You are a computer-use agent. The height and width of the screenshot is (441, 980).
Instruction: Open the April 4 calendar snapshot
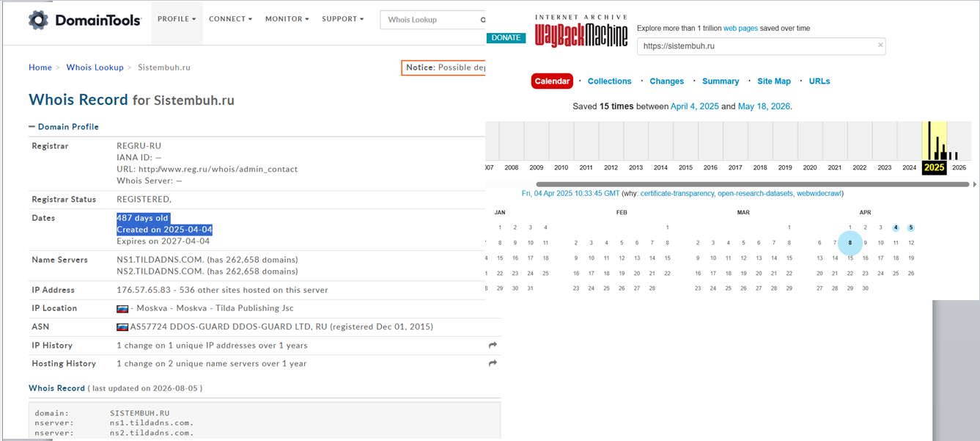[x=896, y=227]
